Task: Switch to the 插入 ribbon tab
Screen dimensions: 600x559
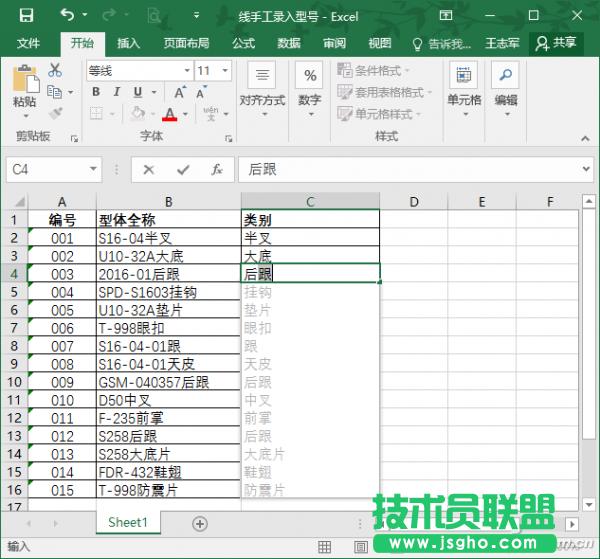Action: [128, 44]
